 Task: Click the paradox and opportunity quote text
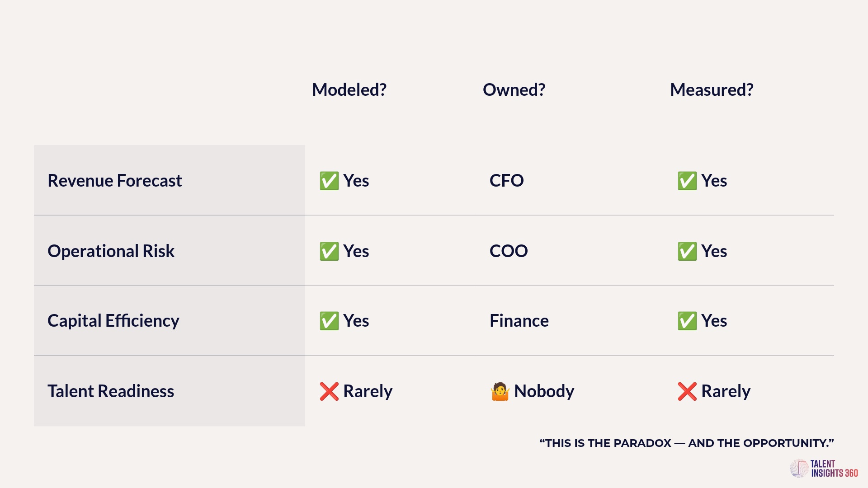686,443
